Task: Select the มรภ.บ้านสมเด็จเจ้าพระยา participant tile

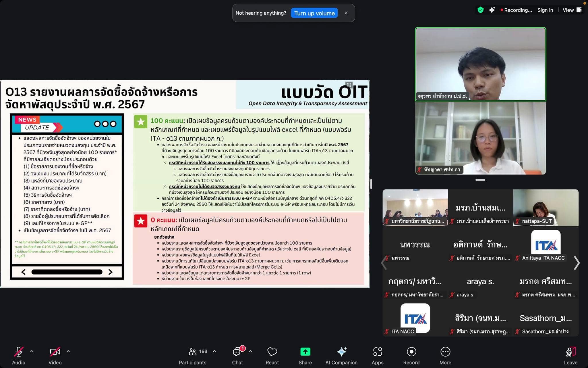Action: point(480,207)
